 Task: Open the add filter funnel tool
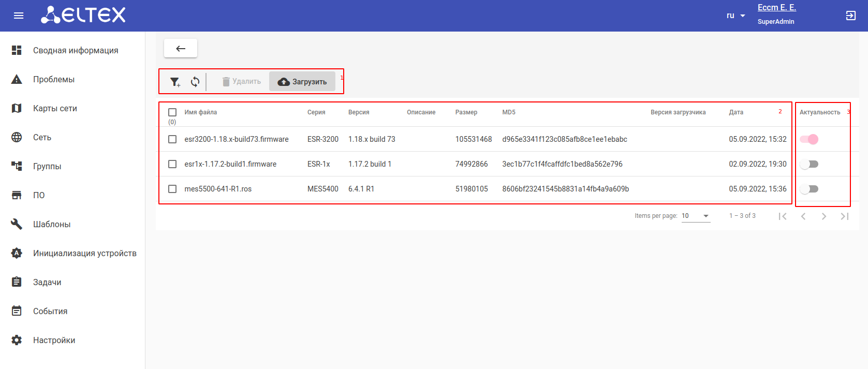175,82
